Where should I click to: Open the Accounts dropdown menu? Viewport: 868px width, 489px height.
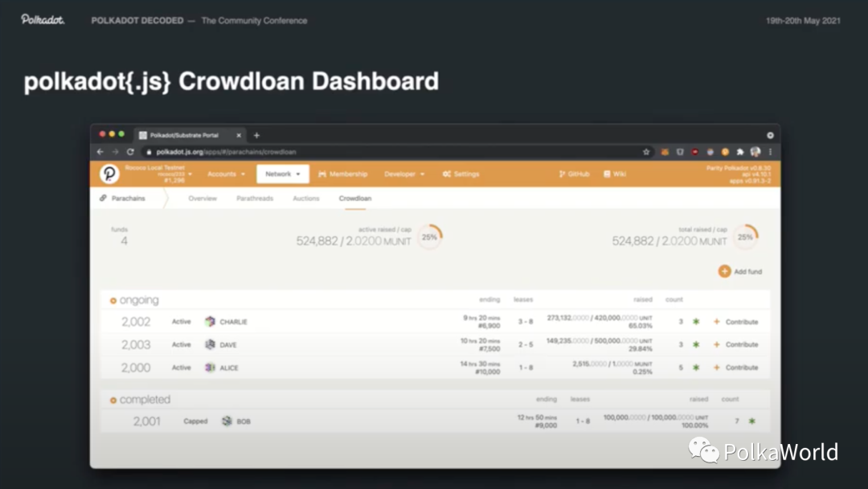(226, 174)
